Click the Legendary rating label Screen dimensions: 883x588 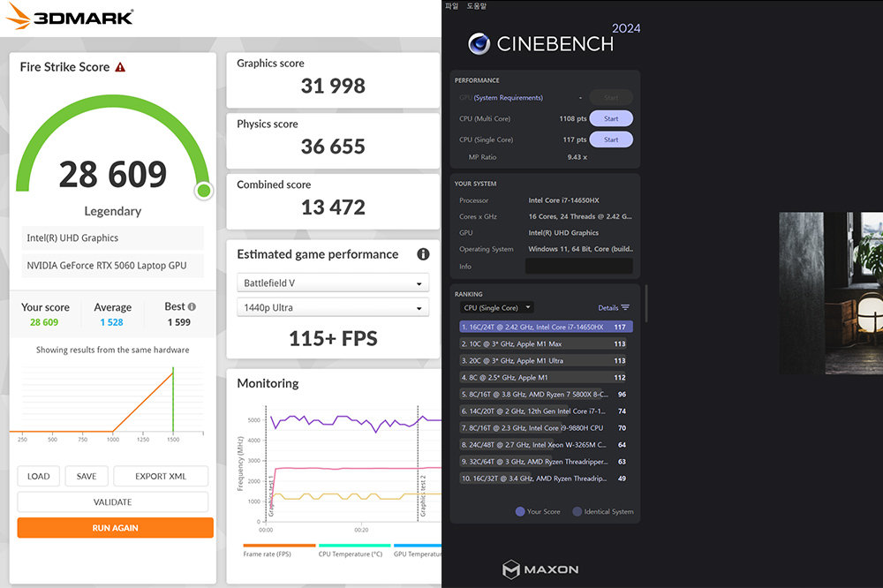113,211
